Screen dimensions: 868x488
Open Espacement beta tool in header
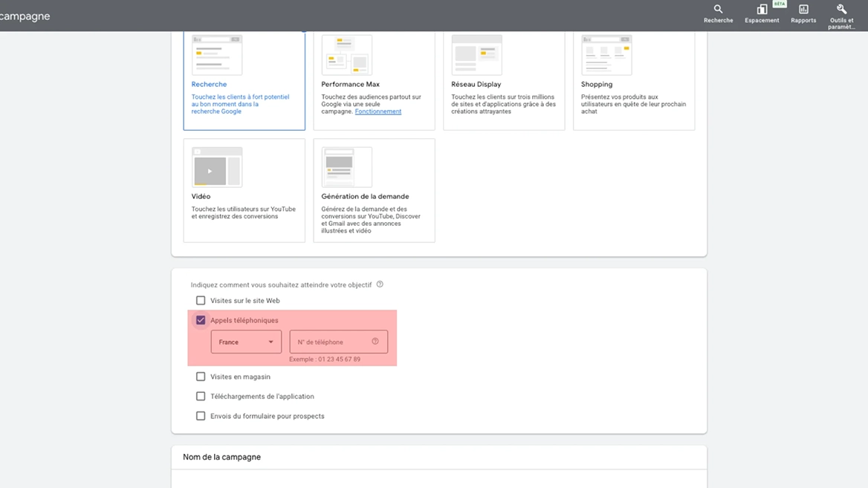[762, 14]
